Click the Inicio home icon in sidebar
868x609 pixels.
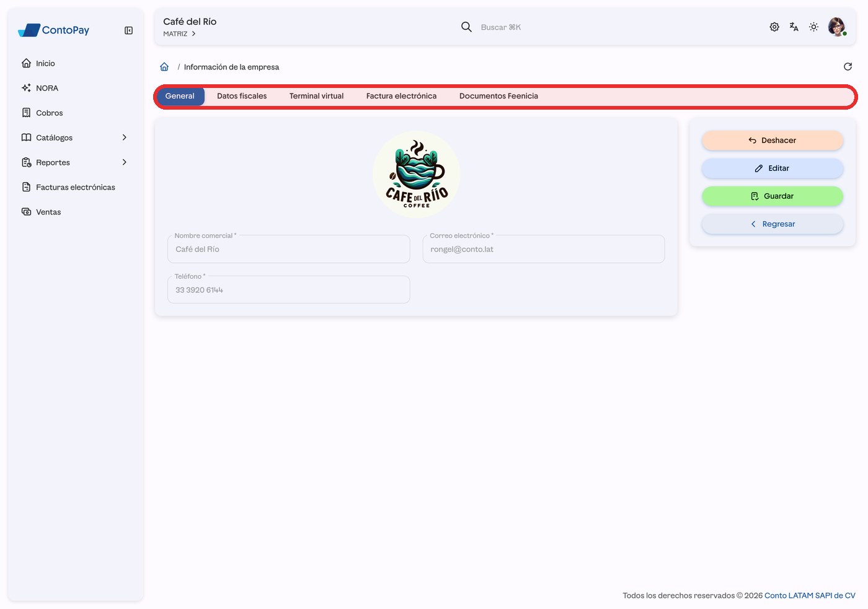point(26,63)
